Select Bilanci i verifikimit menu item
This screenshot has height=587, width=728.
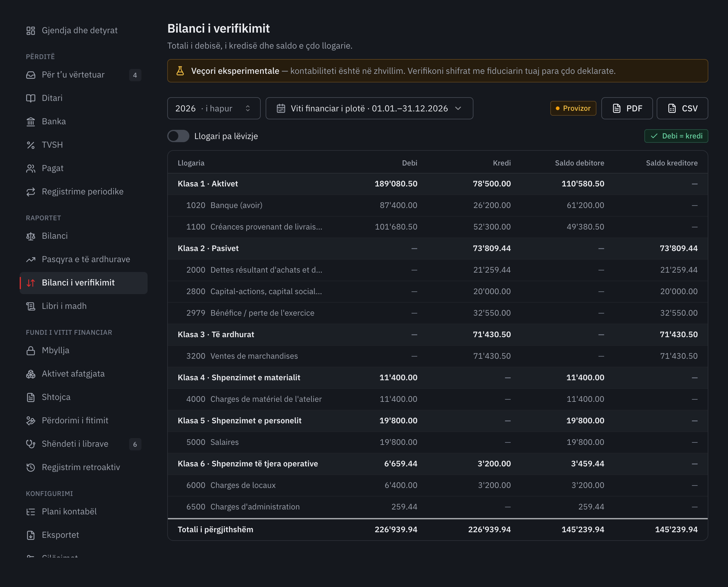coord(83,283)
